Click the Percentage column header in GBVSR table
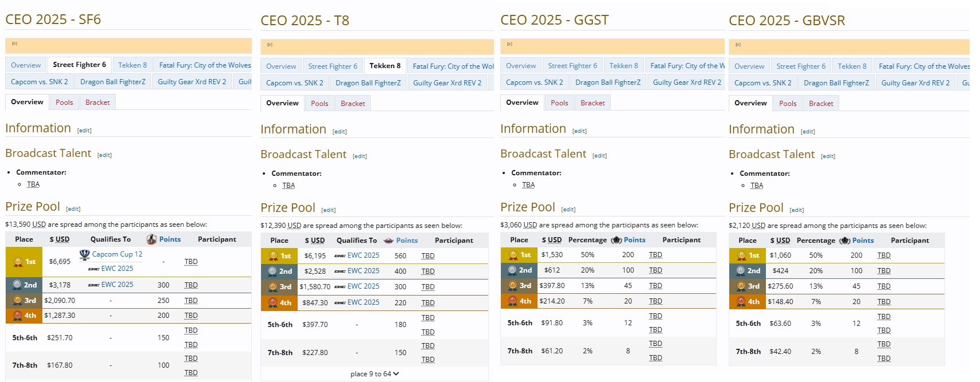This screenshot has height=382, width=980. tap(816, 241)
